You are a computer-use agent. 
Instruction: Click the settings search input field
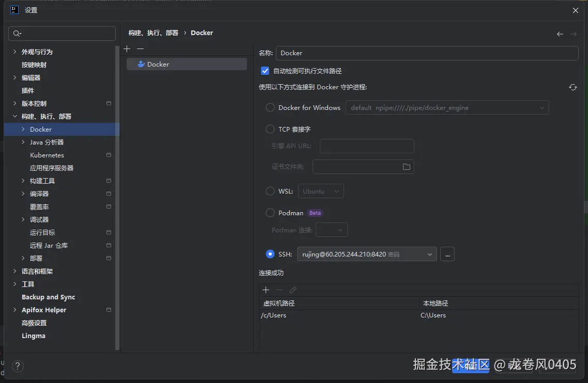[62, 34]
